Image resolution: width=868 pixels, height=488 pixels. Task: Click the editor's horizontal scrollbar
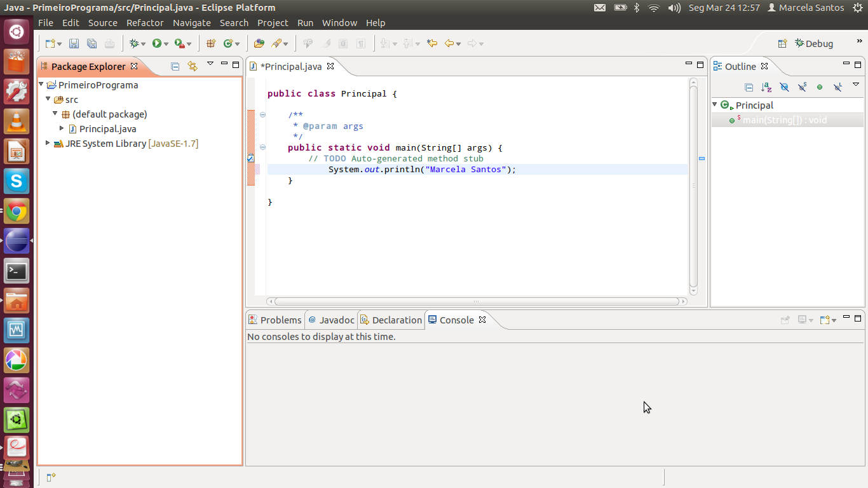(477, 302)
